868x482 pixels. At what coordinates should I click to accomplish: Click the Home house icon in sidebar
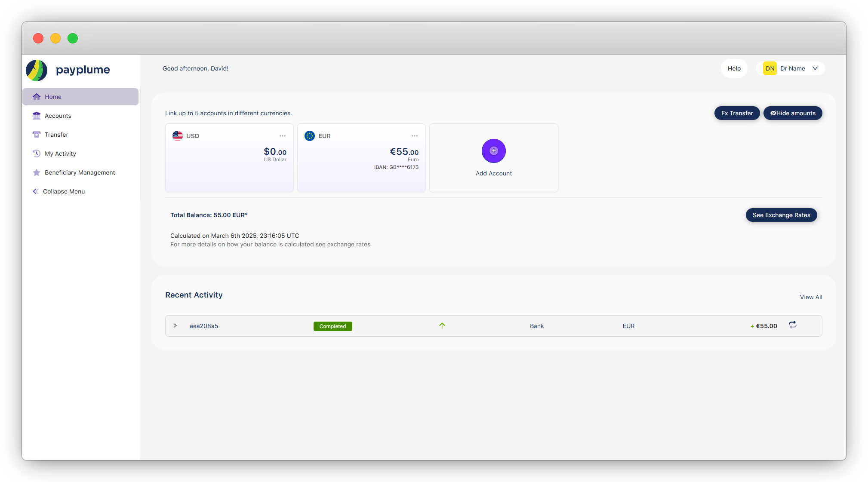tap(37, 97)
